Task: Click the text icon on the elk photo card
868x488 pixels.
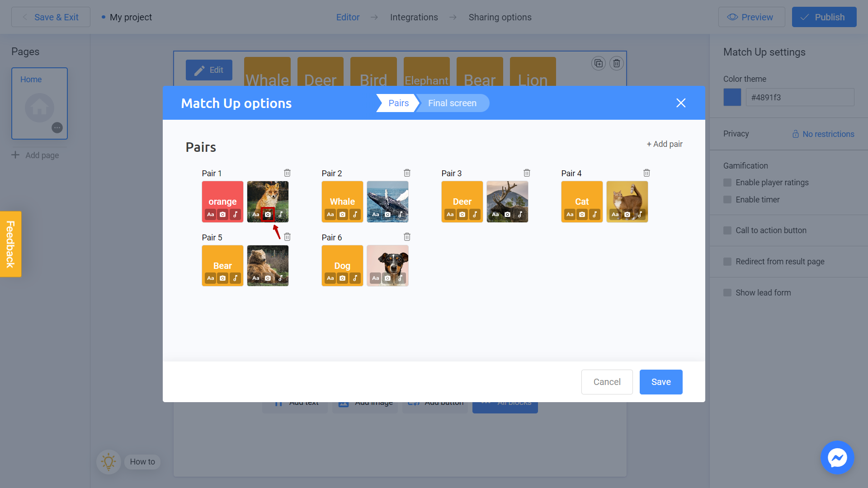Action: pyautogui.click(x=495, y=214)
